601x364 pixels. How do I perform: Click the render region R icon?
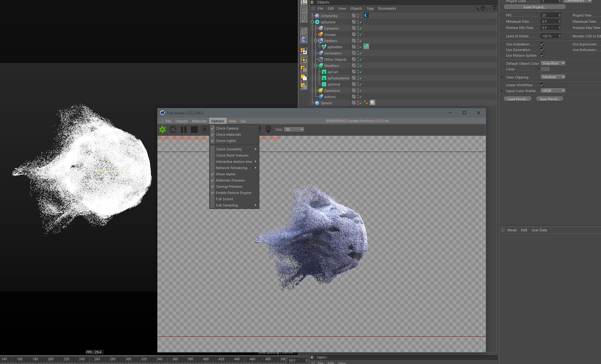pos(205,130)
